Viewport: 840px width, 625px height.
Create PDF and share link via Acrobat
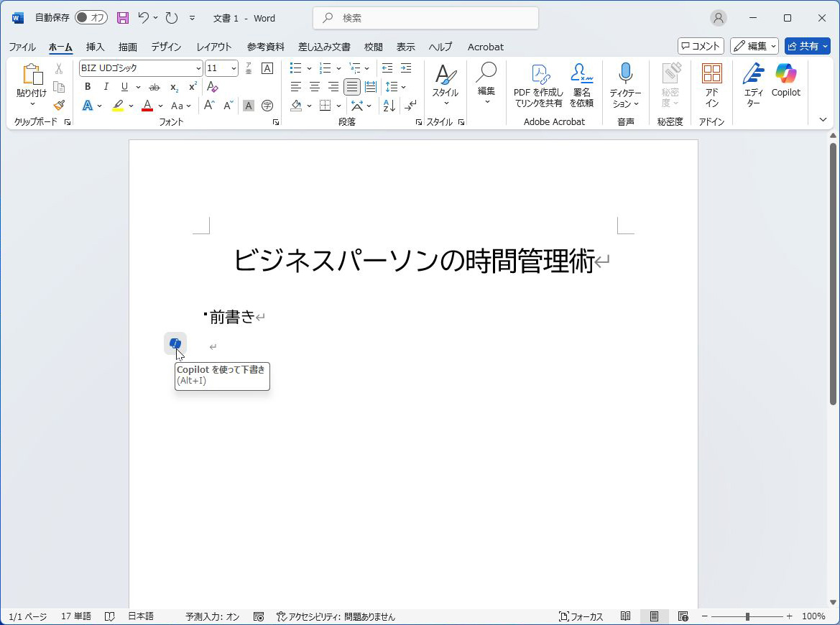[538, 84]
